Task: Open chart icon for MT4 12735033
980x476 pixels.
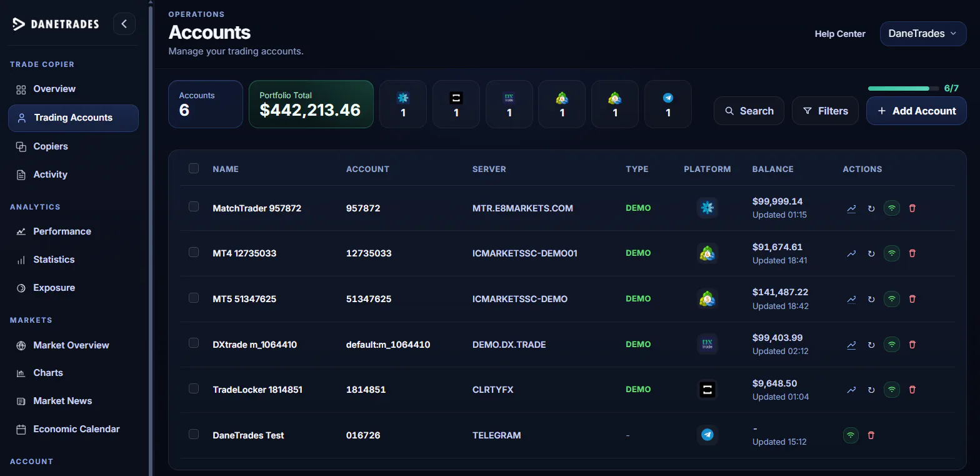Action: point(851,253)
